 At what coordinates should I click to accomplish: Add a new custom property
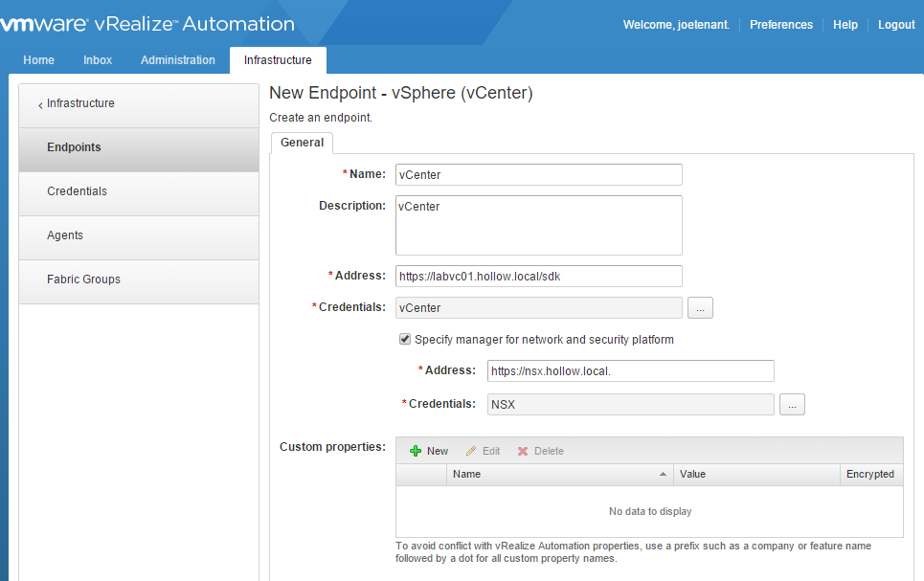tap(428, 450)
